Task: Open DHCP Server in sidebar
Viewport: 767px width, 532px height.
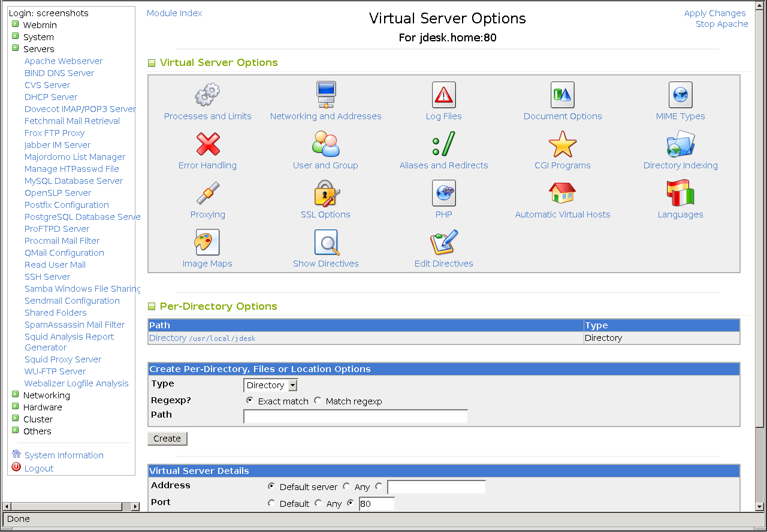Action: 51,97
